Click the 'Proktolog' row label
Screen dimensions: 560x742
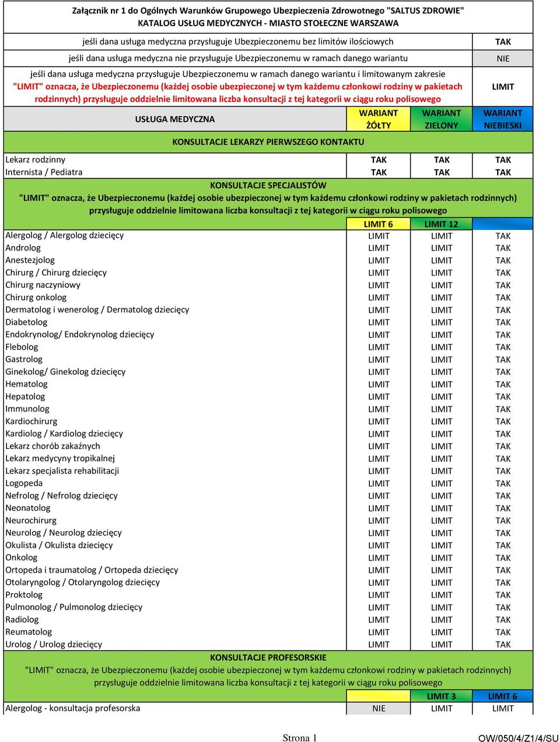[24, 595]
